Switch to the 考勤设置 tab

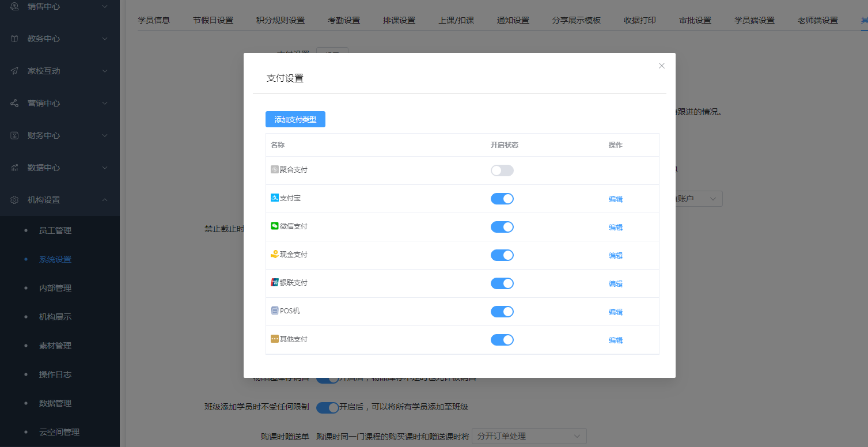tap(344, 20)
